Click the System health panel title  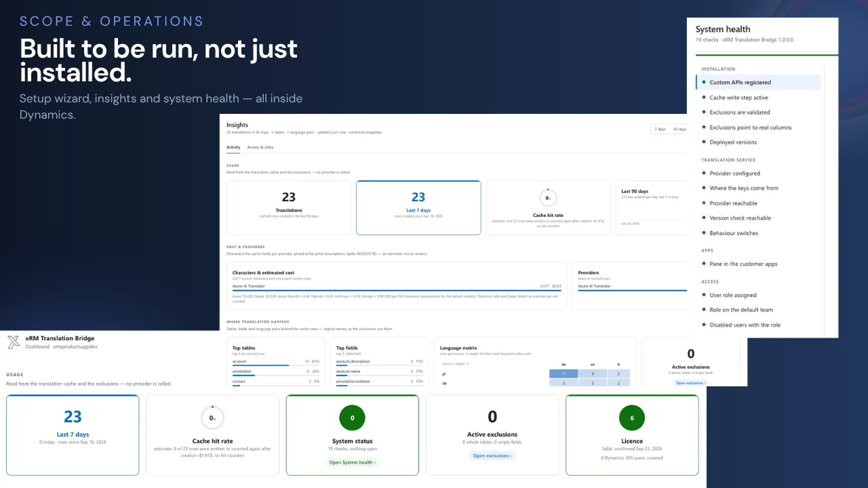pos(723,30)
